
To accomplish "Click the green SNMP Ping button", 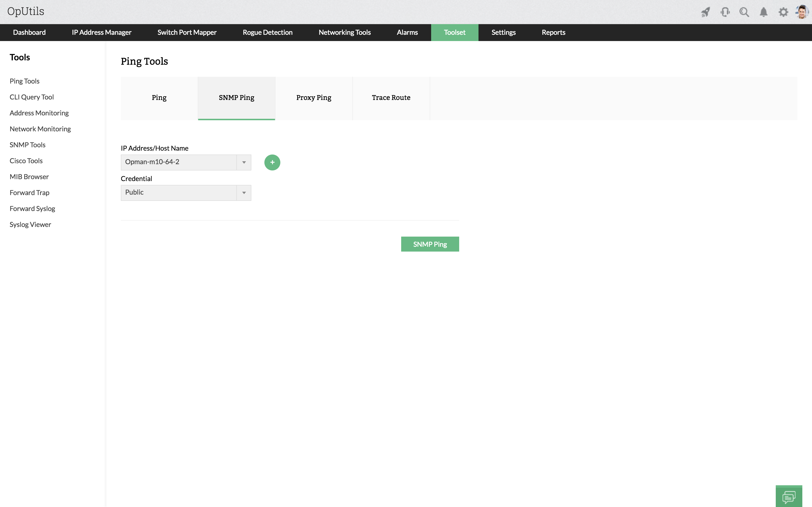I will pos(430,244).
